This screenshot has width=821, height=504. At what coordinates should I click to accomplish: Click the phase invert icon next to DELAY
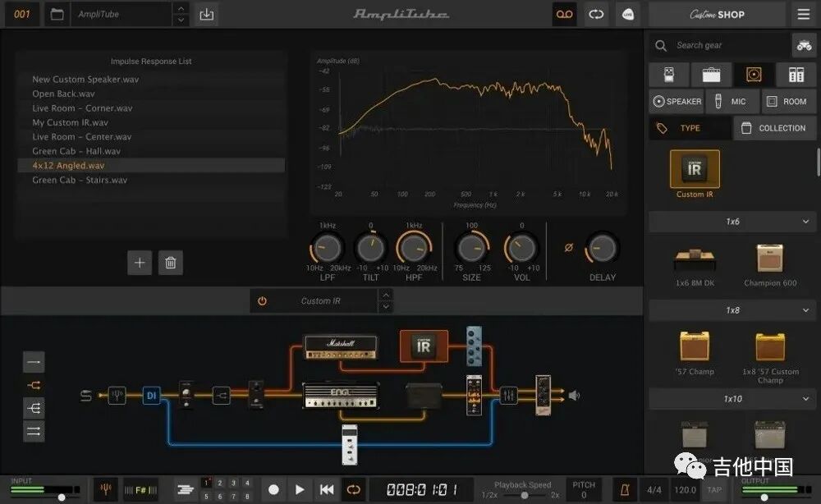[569, 248]
